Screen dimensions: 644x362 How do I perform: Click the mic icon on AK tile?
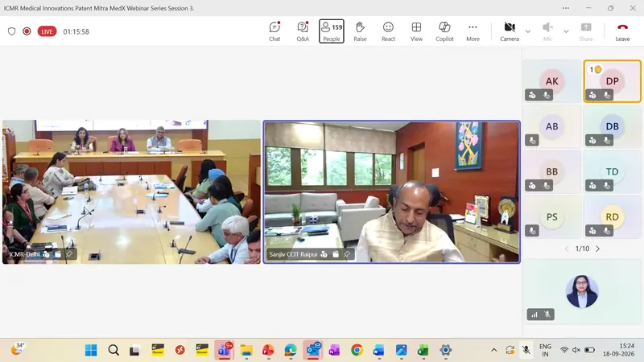547,95
